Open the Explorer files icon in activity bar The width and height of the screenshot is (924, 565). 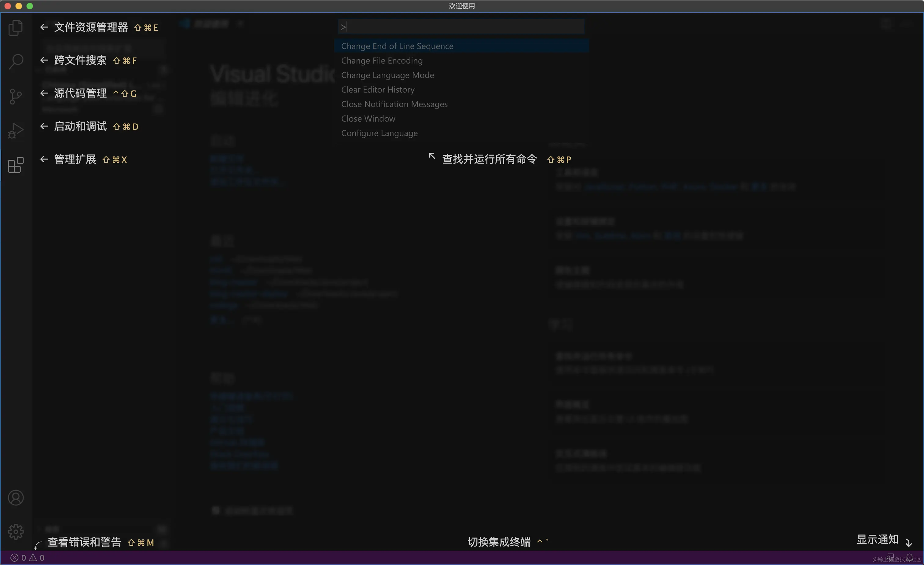[16, 28]
